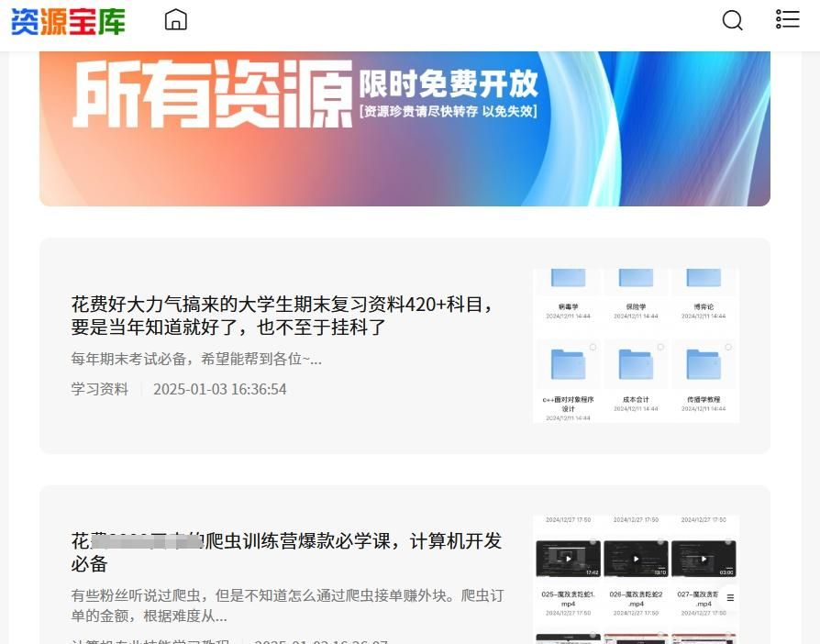Click the 资源宝库 site logo
This screenshot has width=820, height=644.
(x=68, y=21)
